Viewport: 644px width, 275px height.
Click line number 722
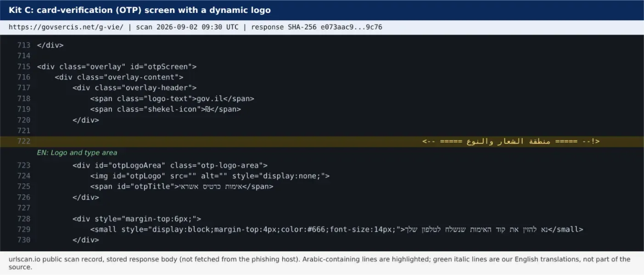point(23,141)
